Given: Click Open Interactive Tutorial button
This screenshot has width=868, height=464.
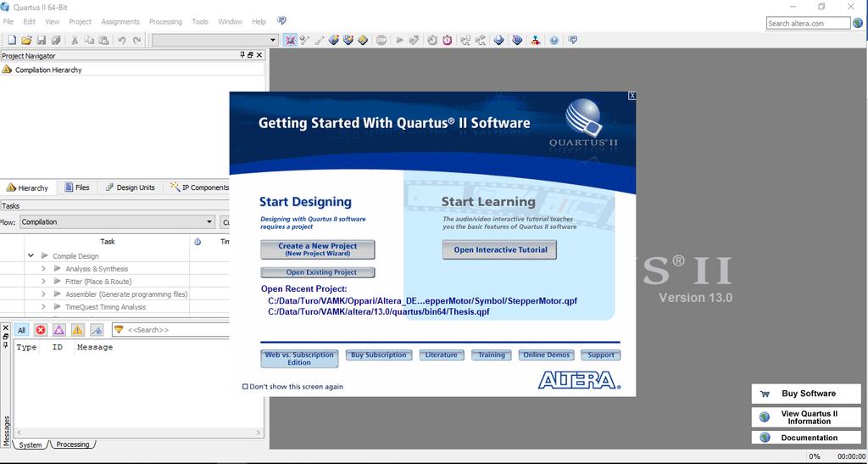Looking at the screenshot, I should (x=499, y=249).
